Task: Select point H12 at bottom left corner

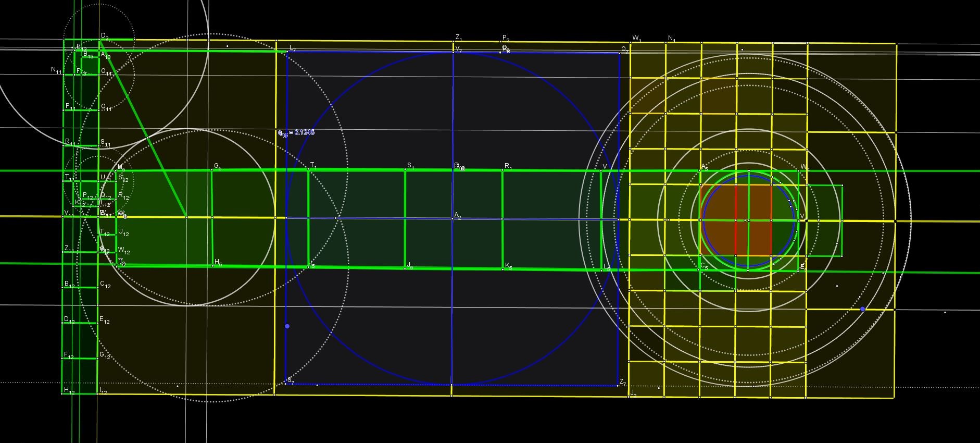Action: 63,393
